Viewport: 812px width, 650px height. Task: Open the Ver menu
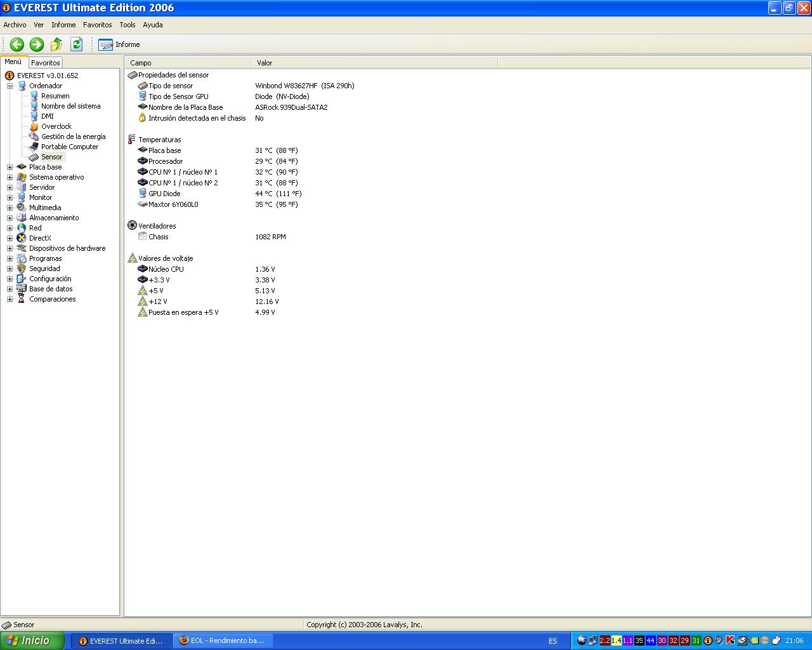click(39, 25)
